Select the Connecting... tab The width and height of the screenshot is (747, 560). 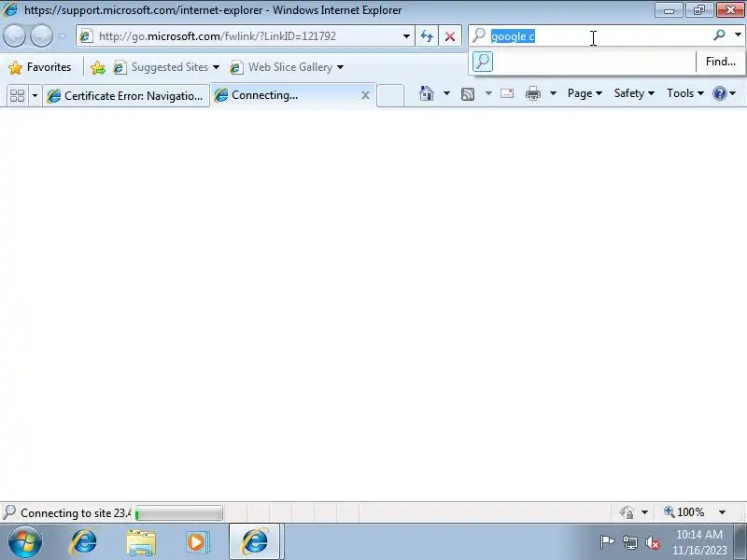click(x=286, y=95)
